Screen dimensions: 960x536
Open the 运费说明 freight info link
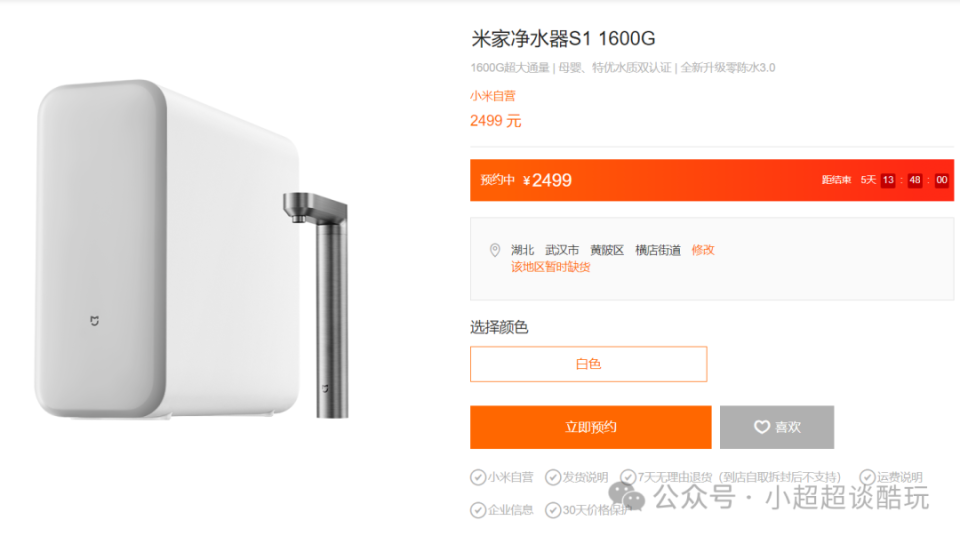[x=899, y=477]
